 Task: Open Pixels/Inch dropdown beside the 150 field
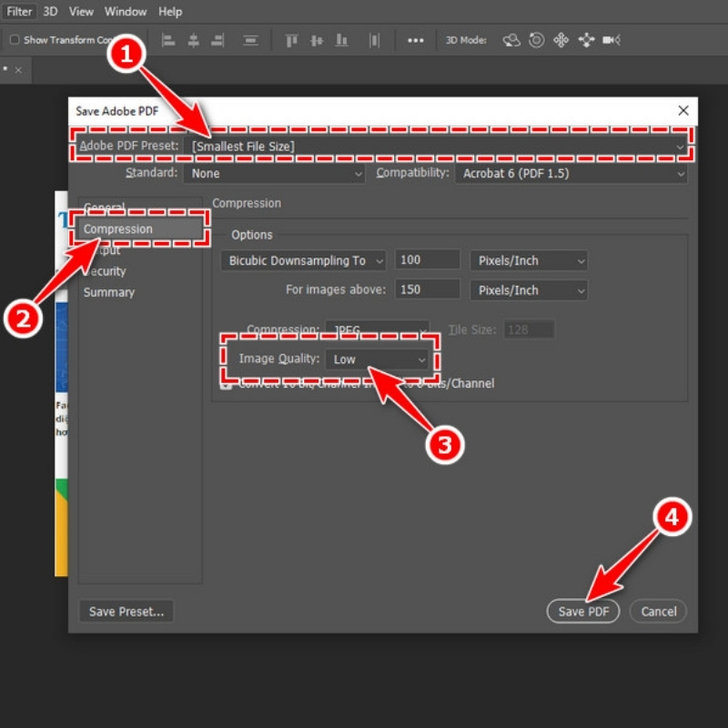tap(529, 290)
